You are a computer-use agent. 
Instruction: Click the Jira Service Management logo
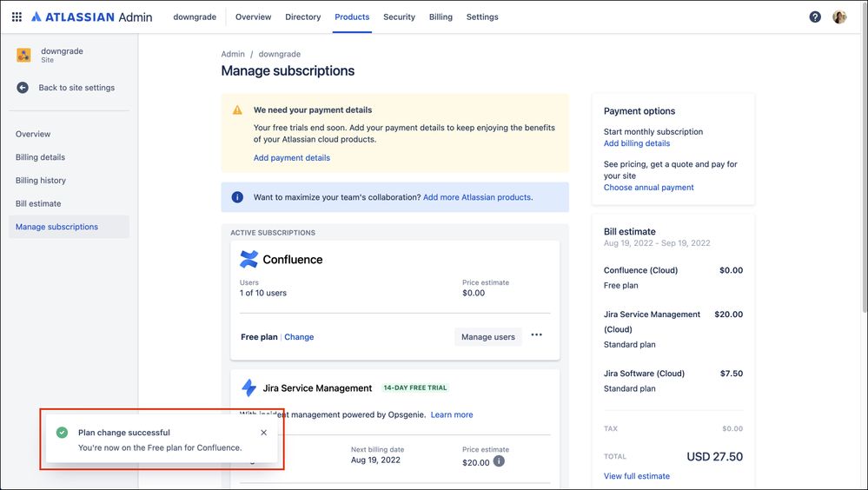coord(248,387)
